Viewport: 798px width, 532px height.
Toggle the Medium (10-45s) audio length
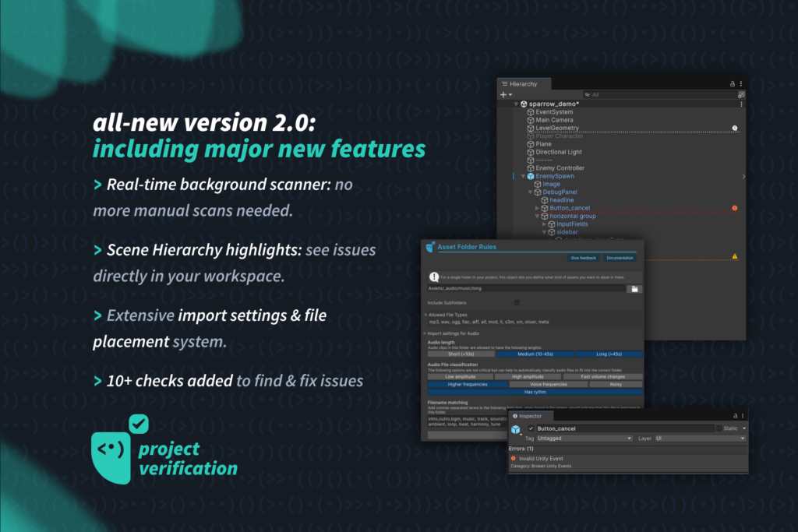[x=535, y=354]
